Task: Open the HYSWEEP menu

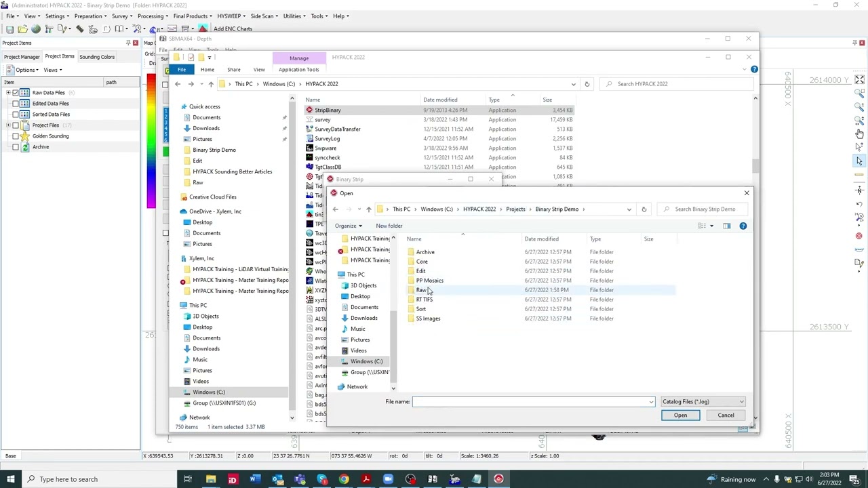Action: (x=231, y=16)
